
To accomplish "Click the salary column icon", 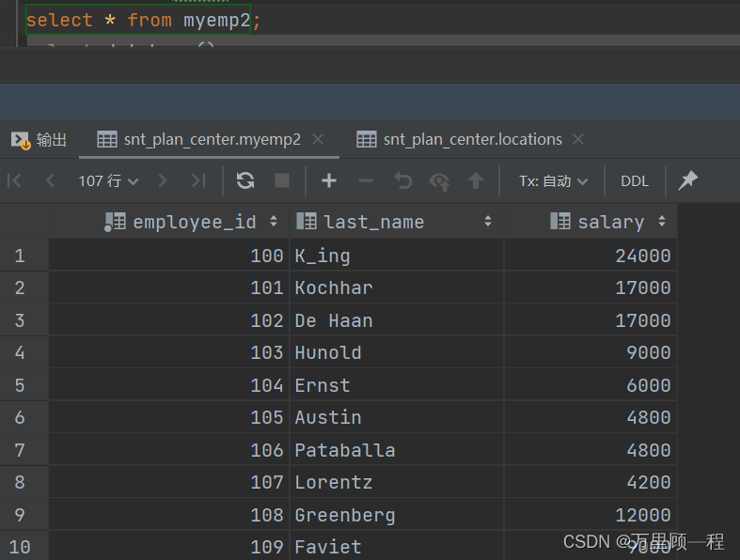I will point(560,221).
